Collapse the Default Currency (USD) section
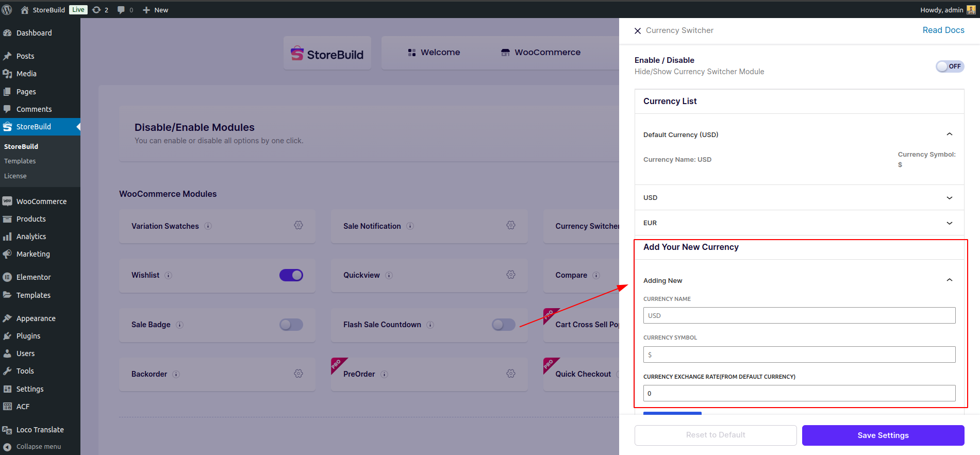This screenshot has width=980, height=455. (950, 134)
